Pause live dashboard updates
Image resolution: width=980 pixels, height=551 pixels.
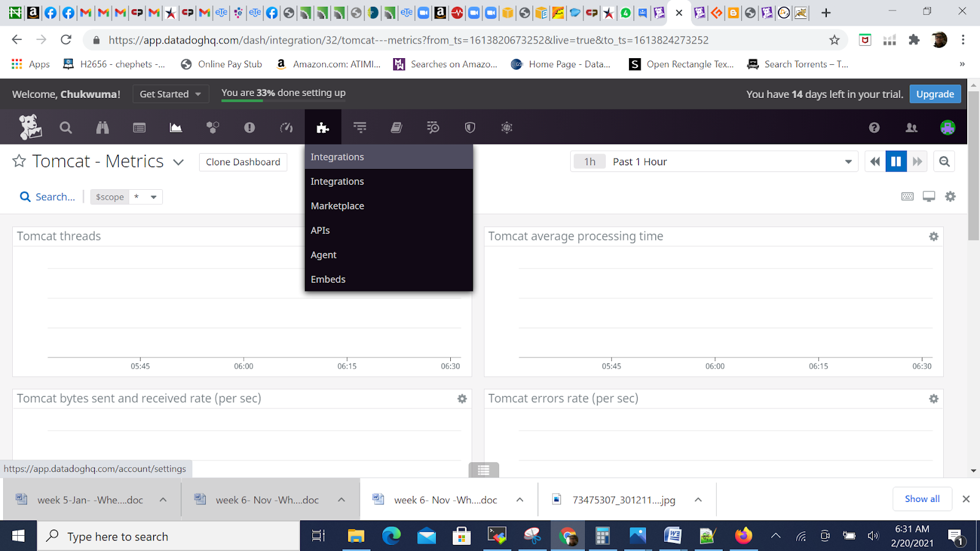tap(896, 162)
